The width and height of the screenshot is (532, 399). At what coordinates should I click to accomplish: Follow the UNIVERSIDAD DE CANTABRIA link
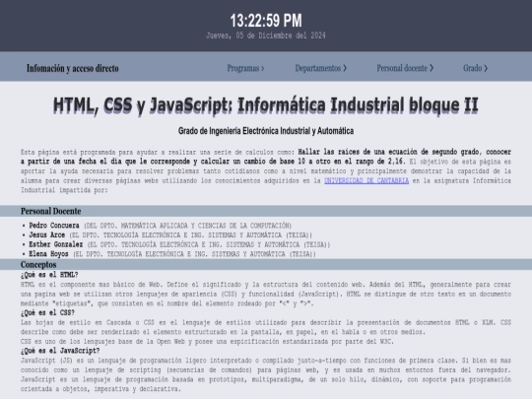[x=366, y=181]
